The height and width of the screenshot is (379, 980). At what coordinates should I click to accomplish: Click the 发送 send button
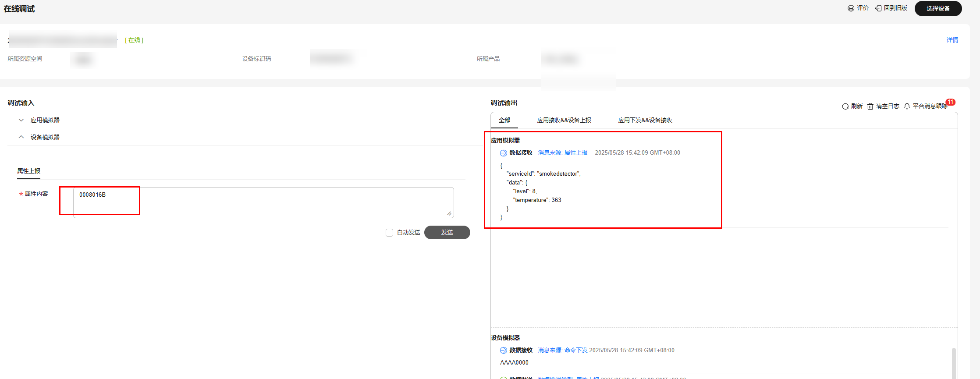(447, 232)
